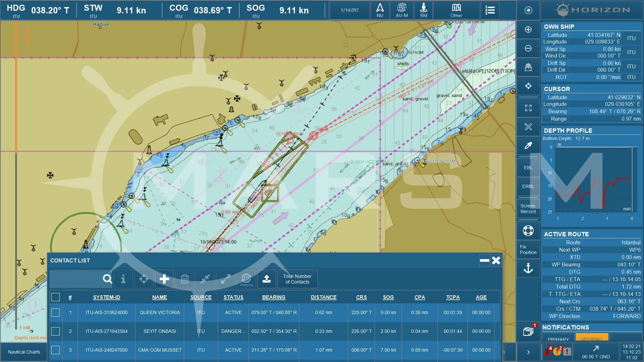
Task: Open the yellow warning circle notifications
Action: click(x=557, y=351)
